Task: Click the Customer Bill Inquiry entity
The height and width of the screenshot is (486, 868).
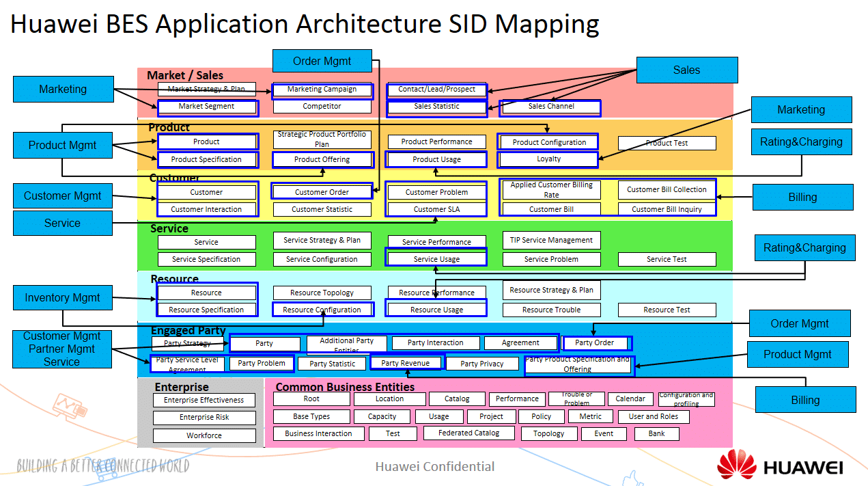Action: click(667, 210)
